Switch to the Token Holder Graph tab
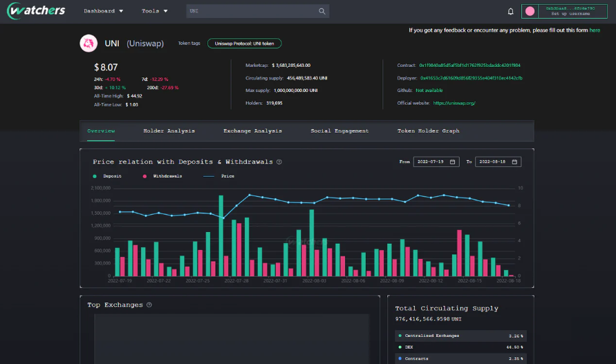This screenshot has height=364, width=616. pyautogui.click(x=428, y=131)
